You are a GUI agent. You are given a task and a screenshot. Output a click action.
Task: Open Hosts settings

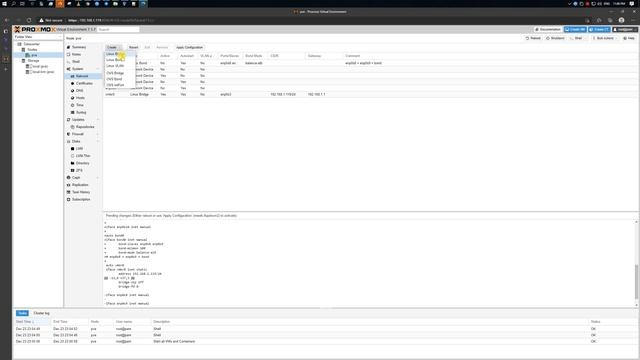[80, 98]
